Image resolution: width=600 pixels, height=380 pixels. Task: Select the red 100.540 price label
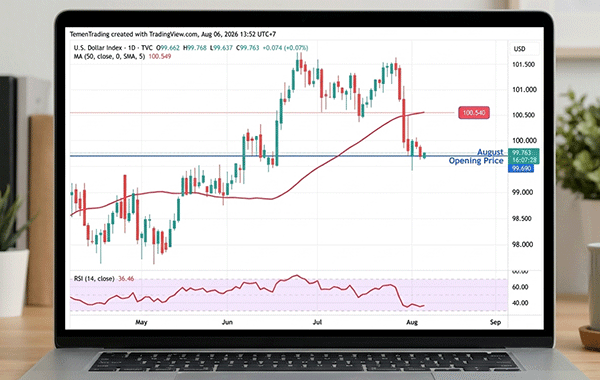(474, 113)
